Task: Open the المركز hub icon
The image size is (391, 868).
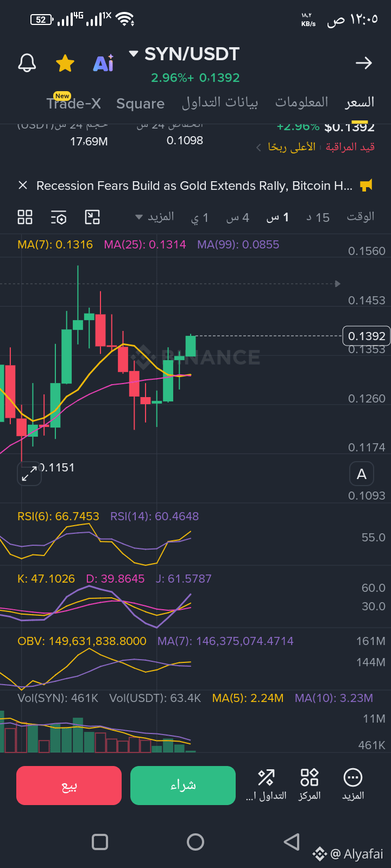Action: tap(310, 785)
